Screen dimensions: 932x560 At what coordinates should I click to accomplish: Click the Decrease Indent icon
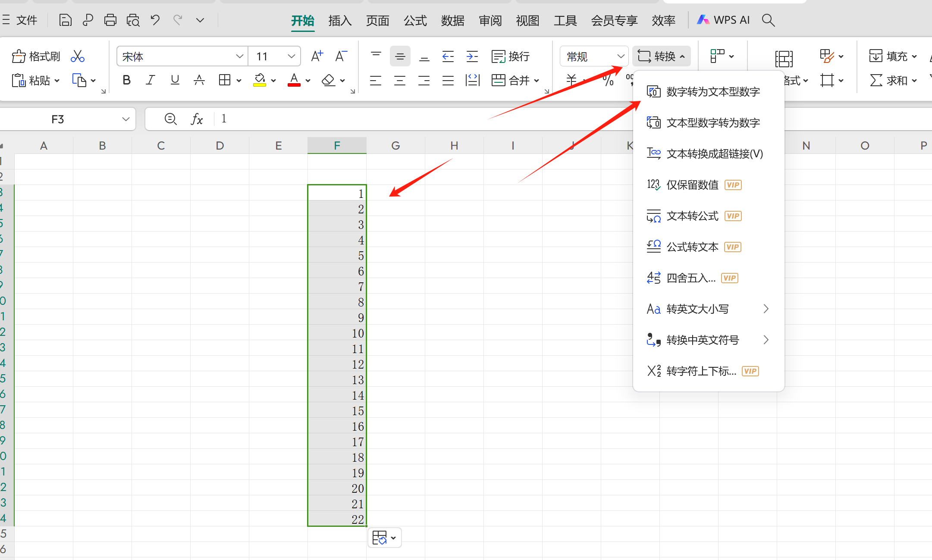pos(448,56)
